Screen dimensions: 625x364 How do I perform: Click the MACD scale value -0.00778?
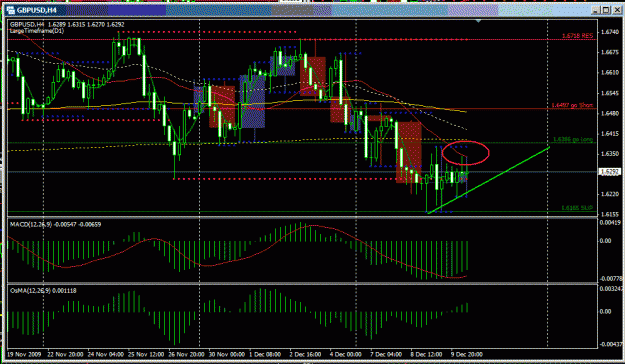click(x=611, y=278)
